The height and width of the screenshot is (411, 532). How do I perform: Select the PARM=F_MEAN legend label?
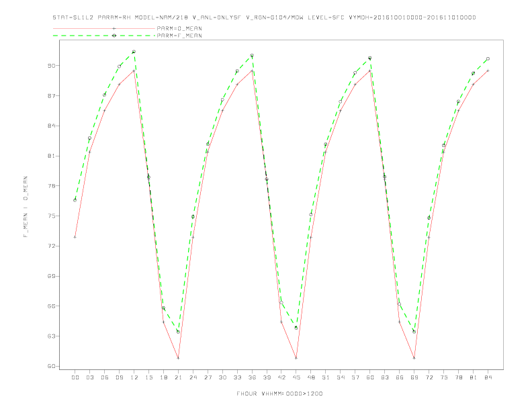(179, 36)
